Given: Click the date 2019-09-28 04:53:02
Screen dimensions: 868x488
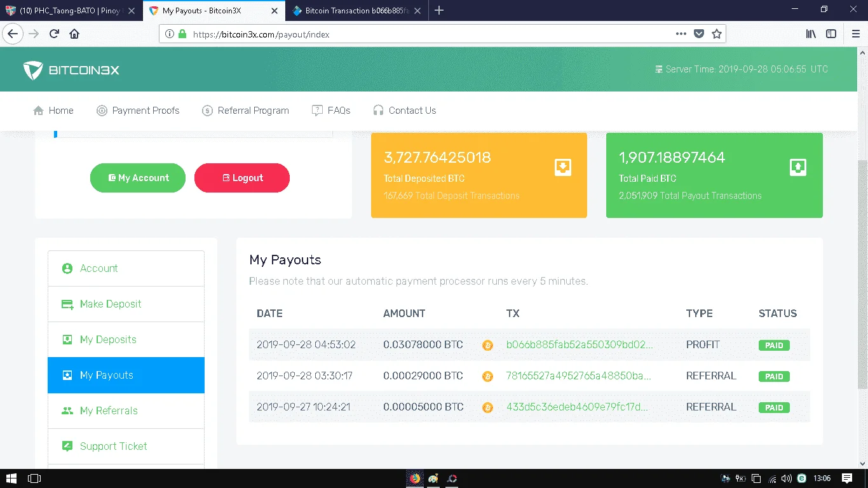Looking at the screenshot, I should pos(306,345).
